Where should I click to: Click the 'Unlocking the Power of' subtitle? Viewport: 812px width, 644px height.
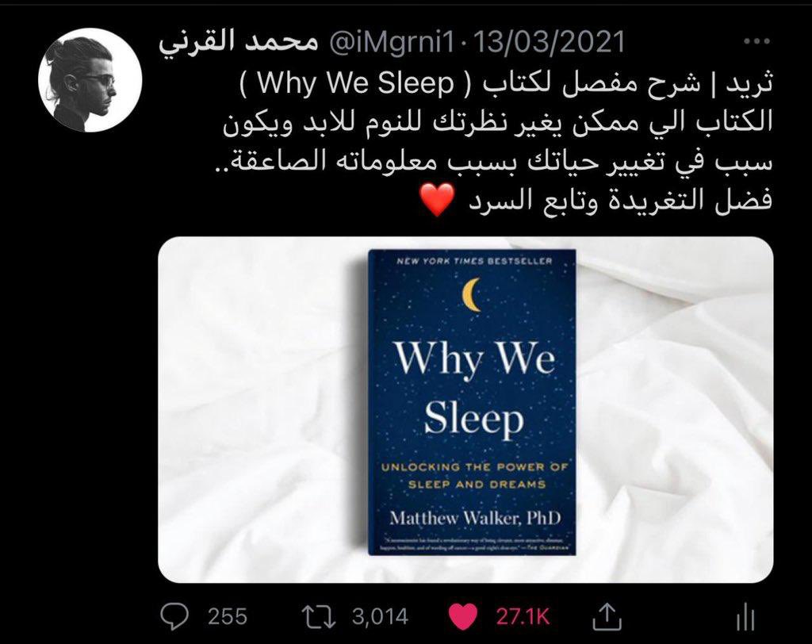pyautogui.click(x=474, y=467)
